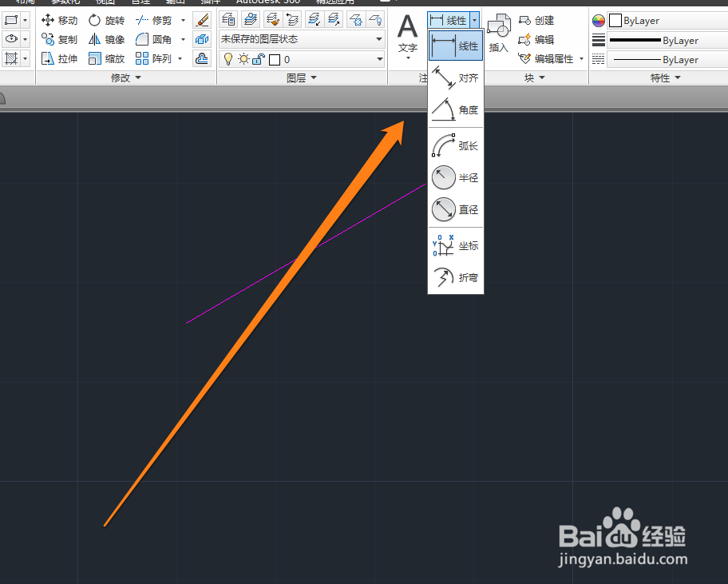Select the Ellipse draw tool
Viewport: 728px width, 584px height.
tap(11, 39)
